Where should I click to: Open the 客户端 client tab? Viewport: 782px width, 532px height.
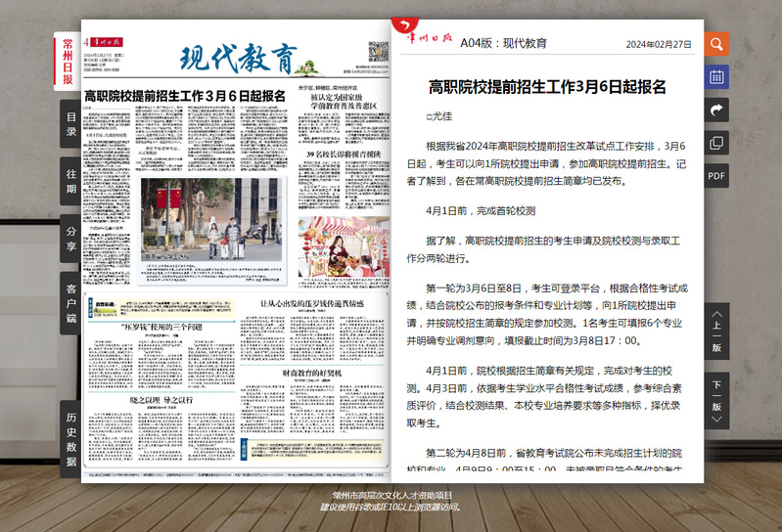[x=70, y=303]
